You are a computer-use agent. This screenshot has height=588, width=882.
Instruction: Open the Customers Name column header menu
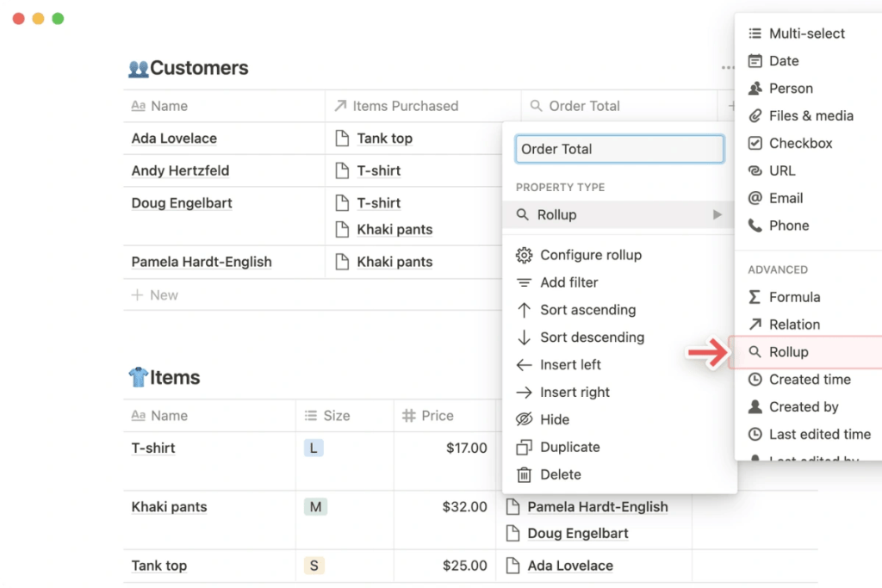tap(225, 106)
